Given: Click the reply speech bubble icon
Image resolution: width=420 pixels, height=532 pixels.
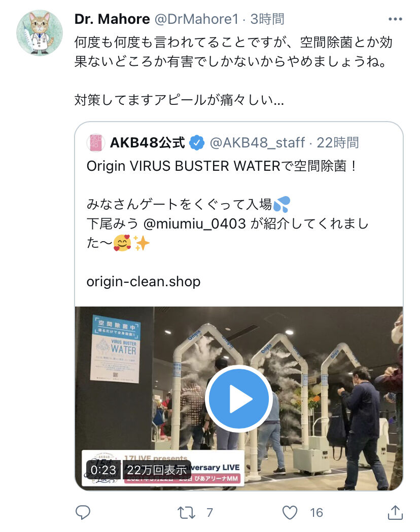Looking at the screenshot, I should 83,512.
